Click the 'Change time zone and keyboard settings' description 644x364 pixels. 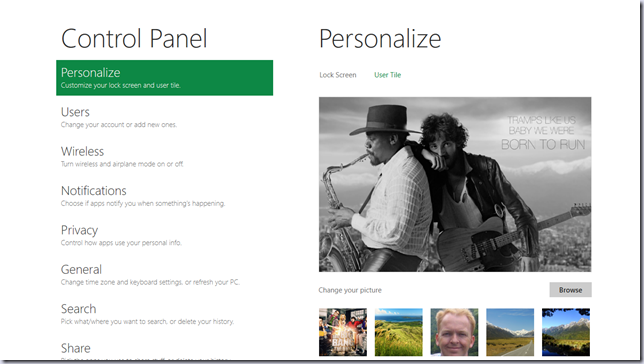(x=150, y=282)
